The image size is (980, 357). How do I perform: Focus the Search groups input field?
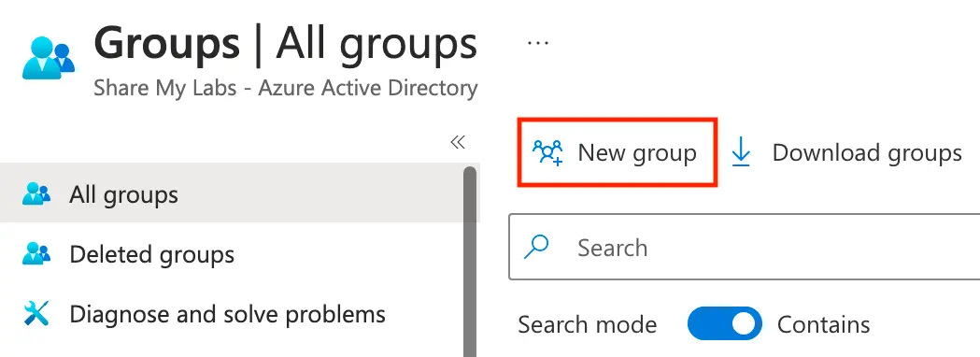(745, 247)
